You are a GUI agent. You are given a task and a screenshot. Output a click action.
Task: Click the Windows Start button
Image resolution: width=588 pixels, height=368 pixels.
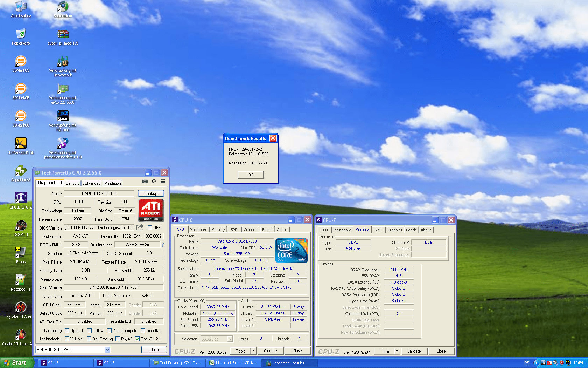[17, 363]
